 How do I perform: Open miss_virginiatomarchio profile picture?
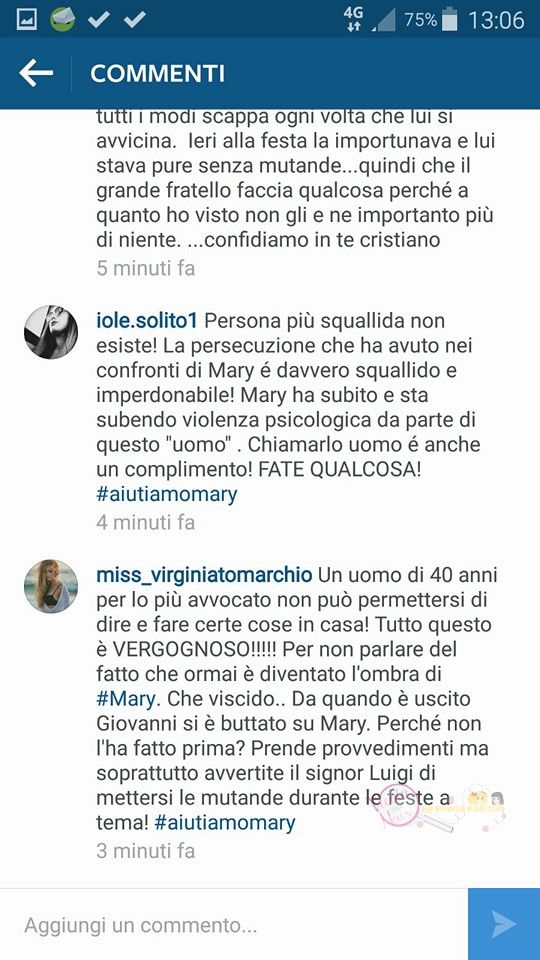[51, 586]
